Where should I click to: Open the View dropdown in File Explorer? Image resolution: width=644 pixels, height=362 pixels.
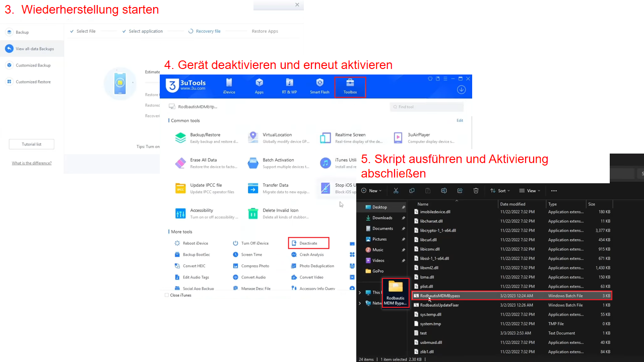pos(530,190)
